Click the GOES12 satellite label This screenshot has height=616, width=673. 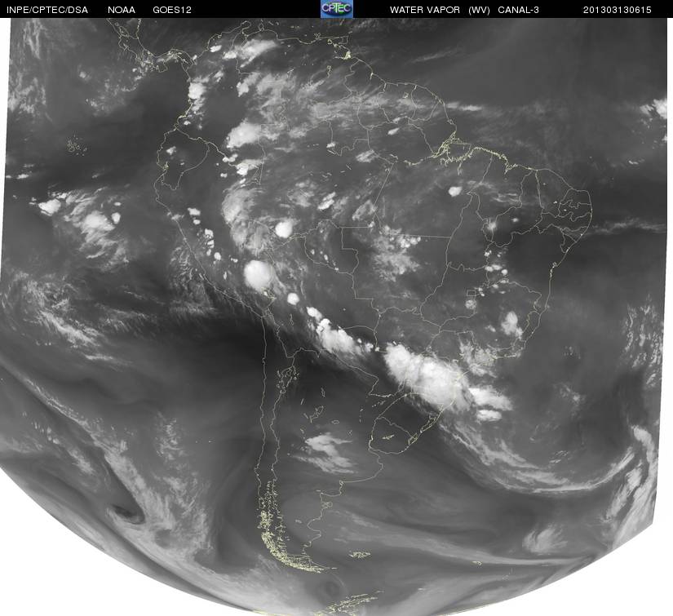[172, 10]
